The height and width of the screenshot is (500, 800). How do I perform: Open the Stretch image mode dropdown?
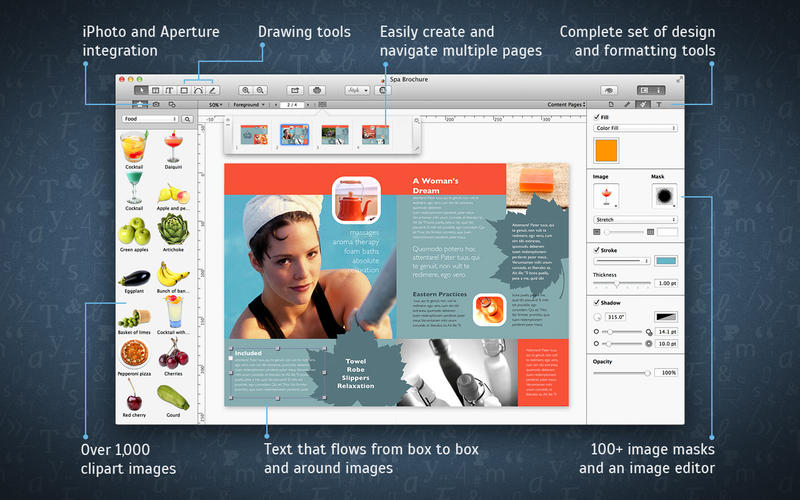[x=635, y=219]
